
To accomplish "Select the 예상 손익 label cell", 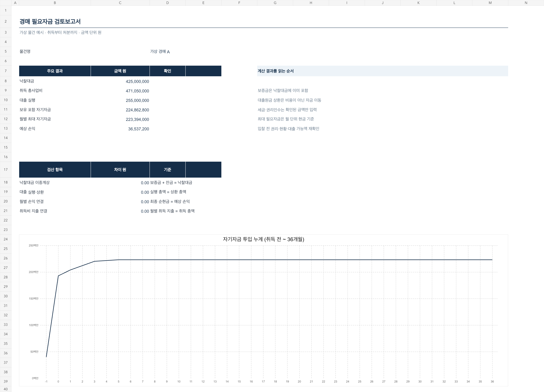I will (55, 129).
